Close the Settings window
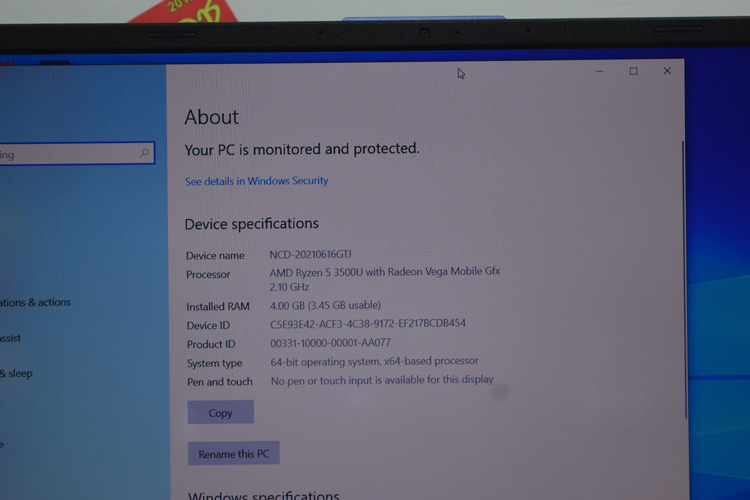This screenshot has width=750, height=500. (667, 71)
